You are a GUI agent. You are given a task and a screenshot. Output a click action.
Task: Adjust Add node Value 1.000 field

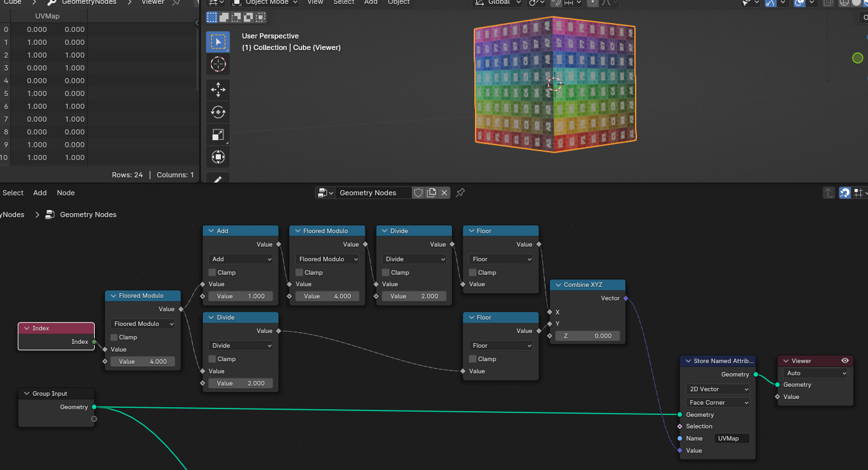pyautogui.click(x=241, y=296)
